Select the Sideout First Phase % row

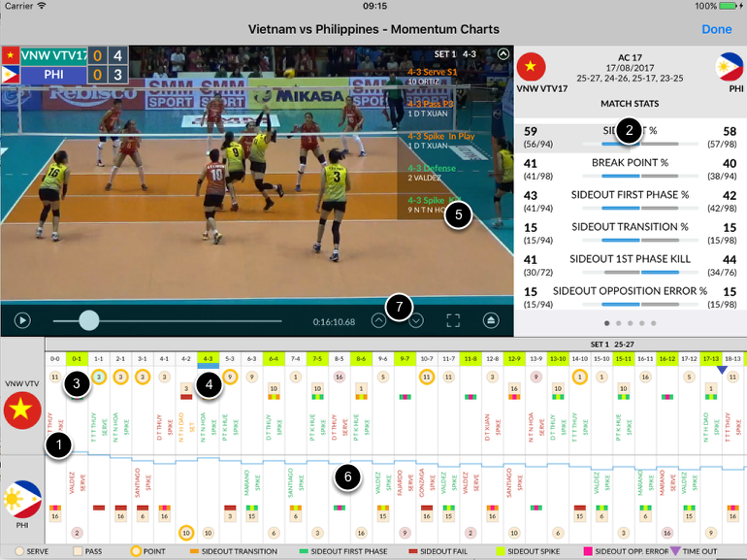coord(629,201)
